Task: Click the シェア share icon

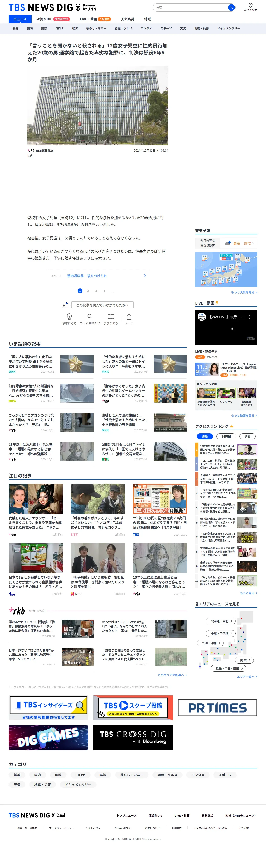Action: [x=129, y=316]
